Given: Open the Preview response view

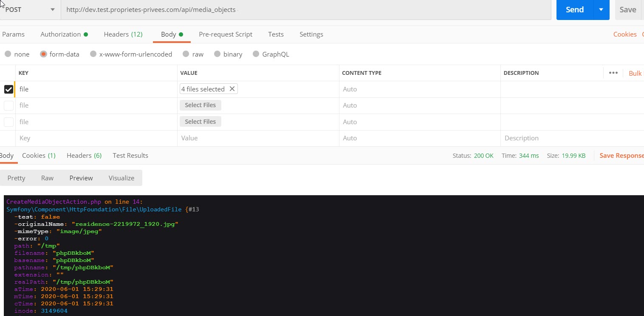Looking at the screenshot, I should [81, 178].
